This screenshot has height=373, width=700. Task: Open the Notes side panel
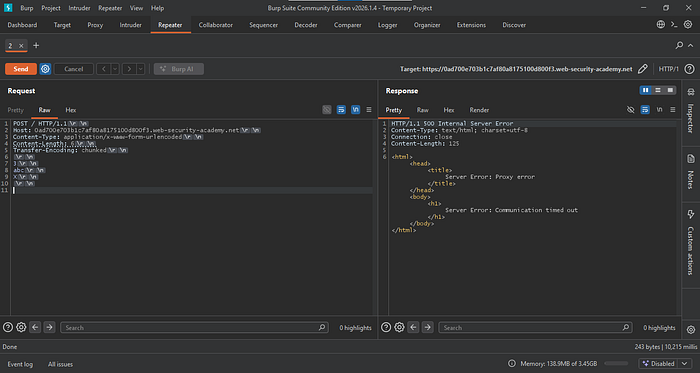(691, 171)
